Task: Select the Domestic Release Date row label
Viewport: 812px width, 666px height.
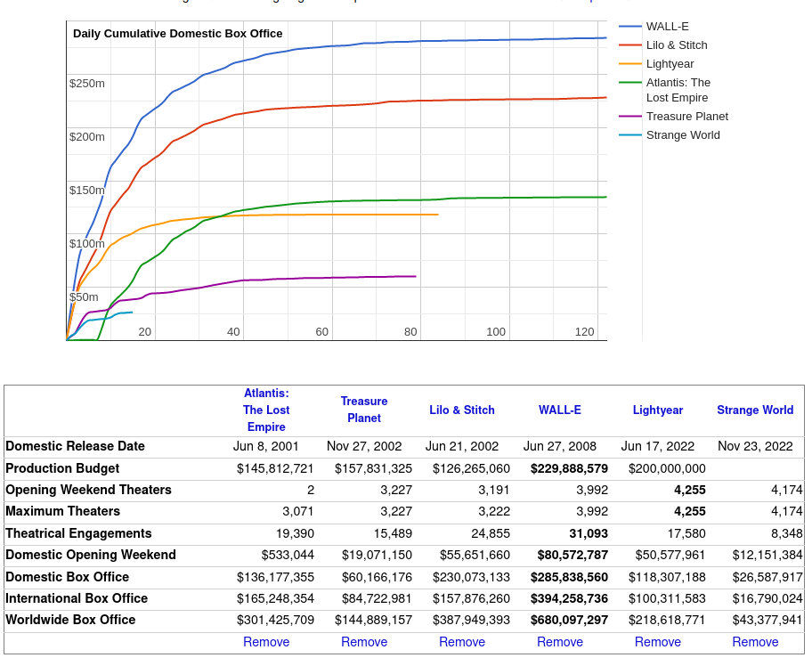Action: [75, 446]
